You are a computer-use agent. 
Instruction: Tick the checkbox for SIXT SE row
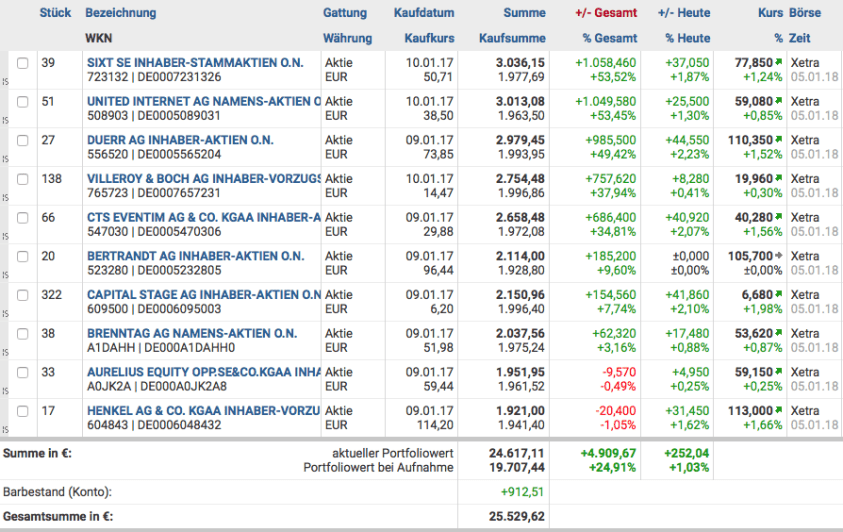[23, 63]
